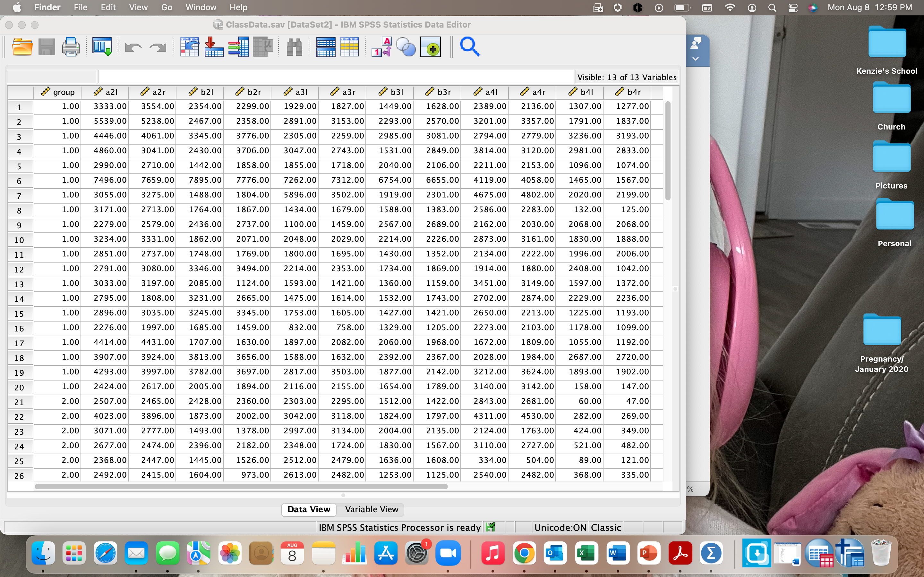Screen dimensions: 924x577
Task: Redo the last undone action
Action: (x=157, y=46)
